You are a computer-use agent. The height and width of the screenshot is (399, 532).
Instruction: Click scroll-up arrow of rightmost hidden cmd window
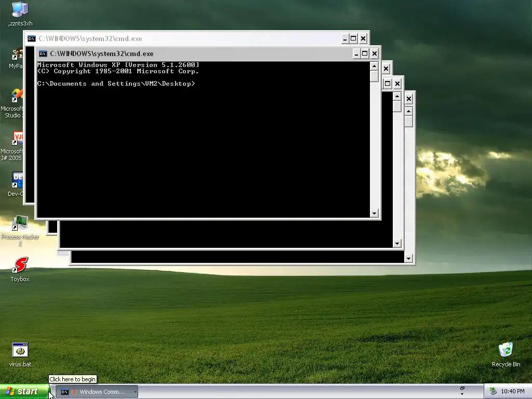click(x=408, y=111)
